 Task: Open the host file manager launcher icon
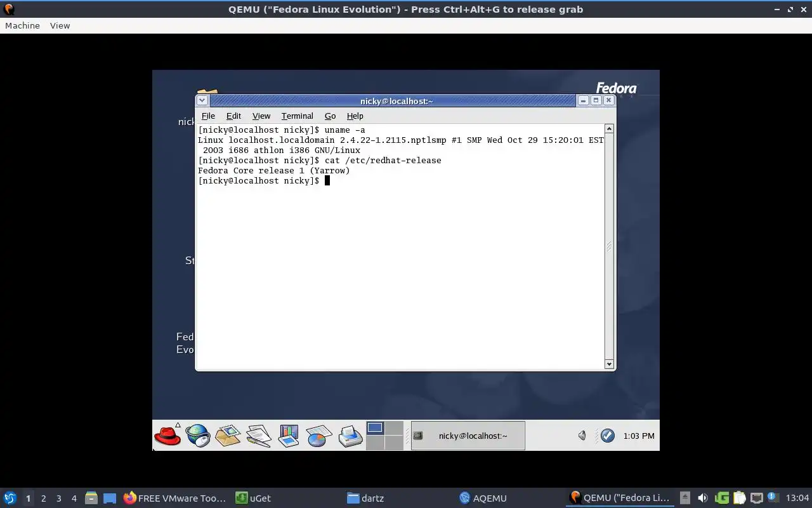[x=91, y=498]
